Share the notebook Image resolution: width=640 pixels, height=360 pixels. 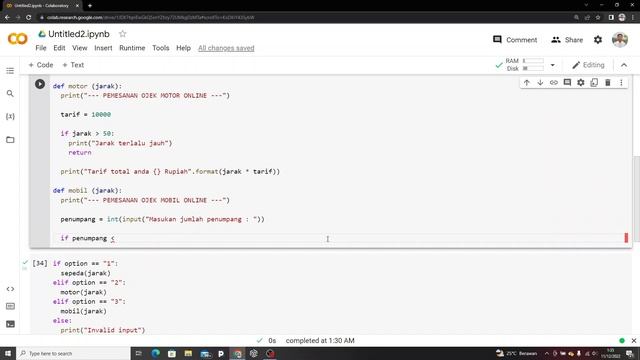coord(567,40)
